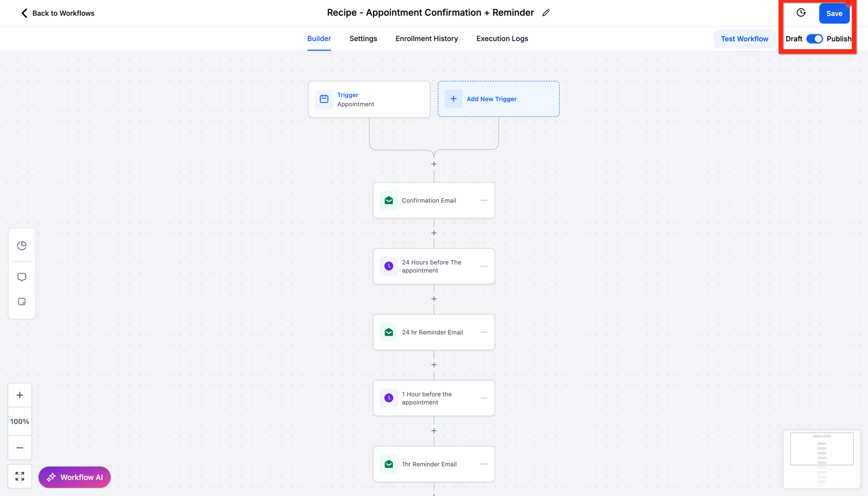
Task: Open the Enrollment History tab
Action: [x=427, y=39]
